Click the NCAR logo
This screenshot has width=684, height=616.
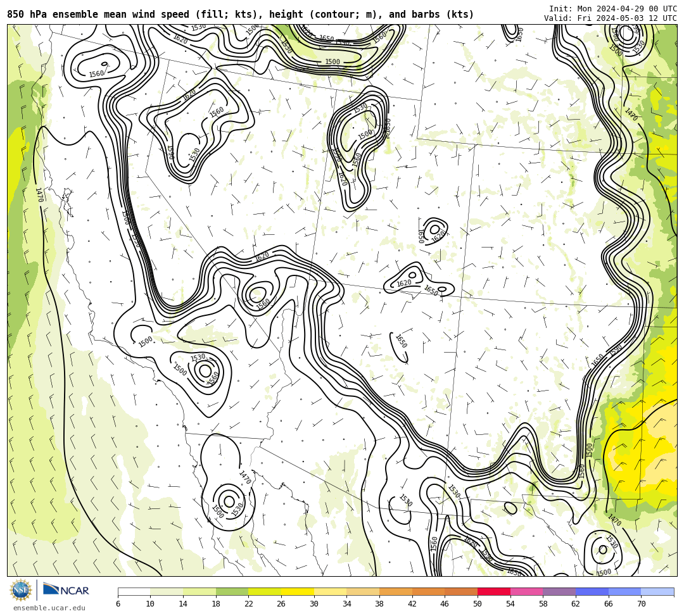pyautogui.click(x=66, y=590)
